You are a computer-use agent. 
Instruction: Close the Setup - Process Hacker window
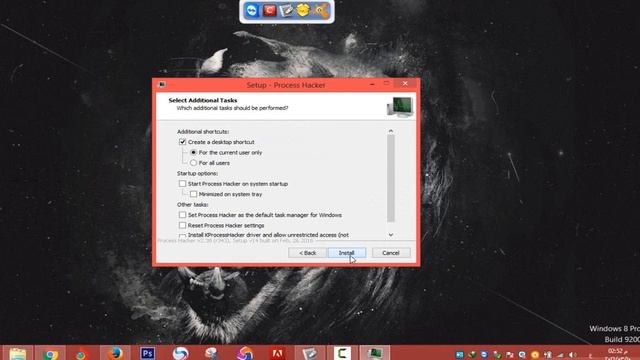405,84
